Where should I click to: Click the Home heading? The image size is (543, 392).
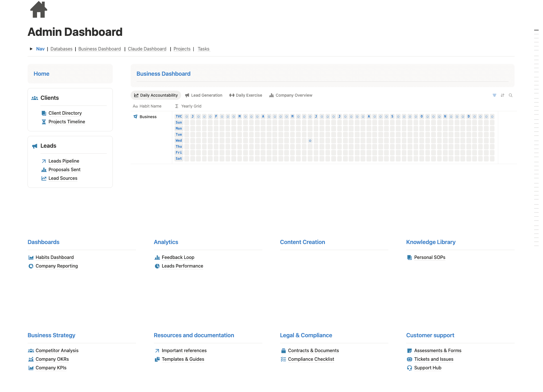[41, 74]
